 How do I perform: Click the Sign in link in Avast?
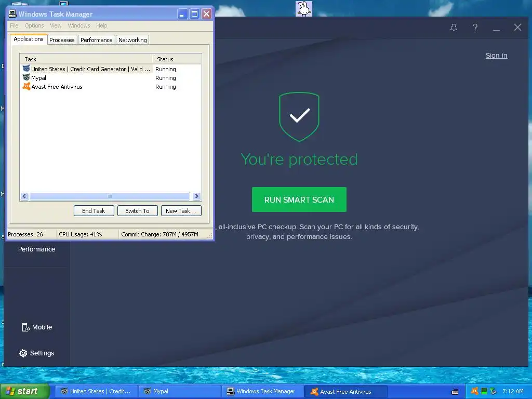(496, 55)
